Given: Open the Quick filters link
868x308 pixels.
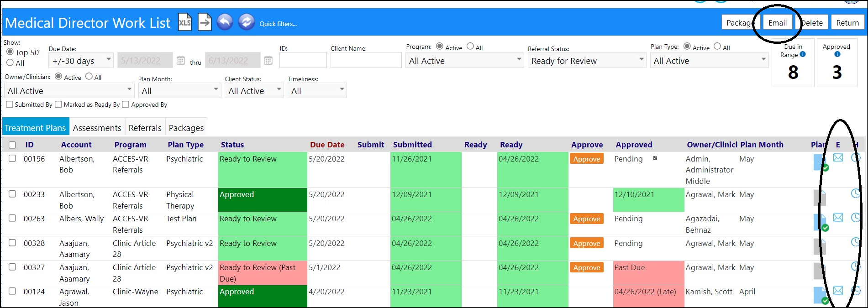Looking at the screenshot, I should (x=278, y=24).
